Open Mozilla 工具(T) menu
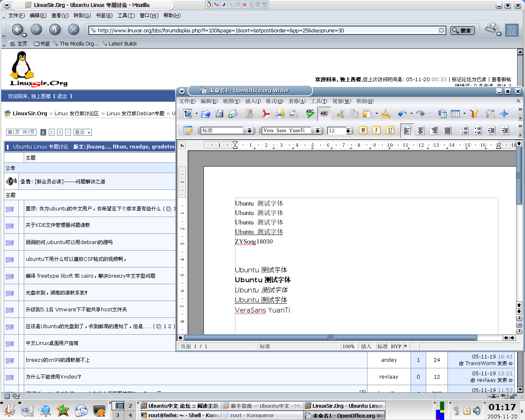 (x=126, y=16)
